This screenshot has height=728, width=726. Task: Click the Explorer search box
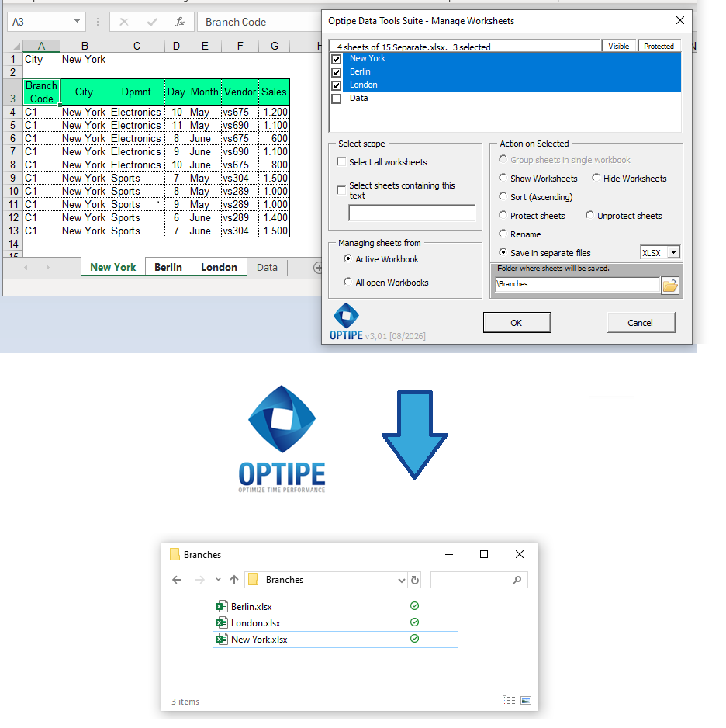479,580
